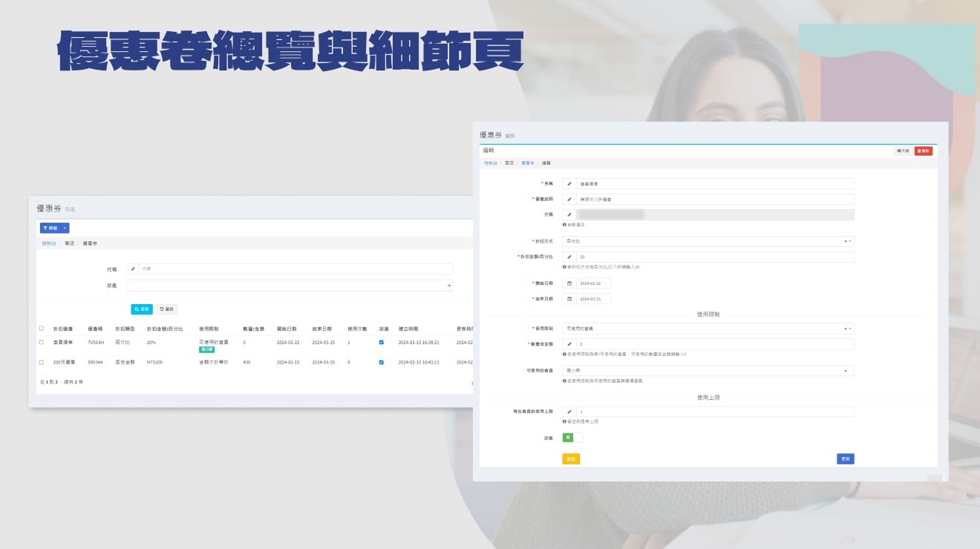Click the yellow reset button in edit form
Screen dimensions: 980x549
(571, 459)
